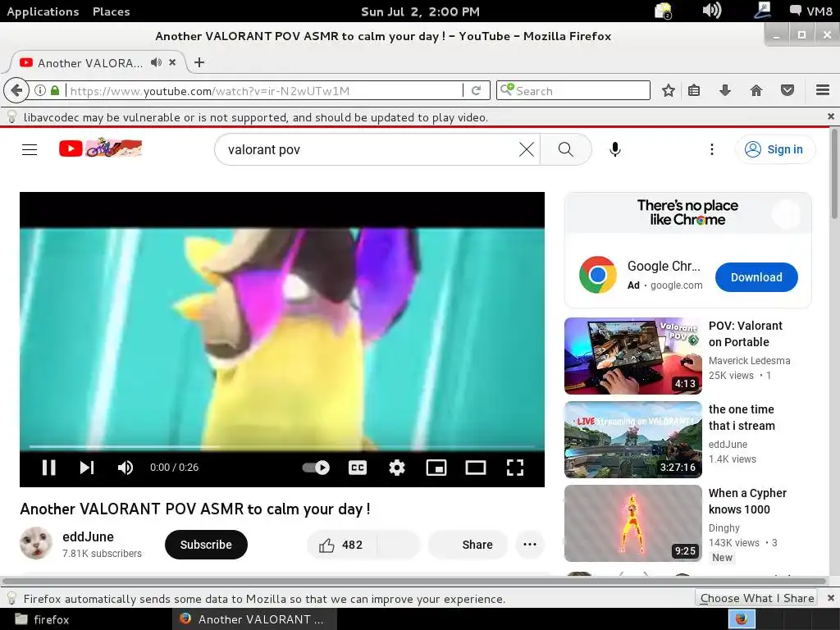840x630 pixels.
Task: Open Pocket save icon
Action: [x=787, y=90]
